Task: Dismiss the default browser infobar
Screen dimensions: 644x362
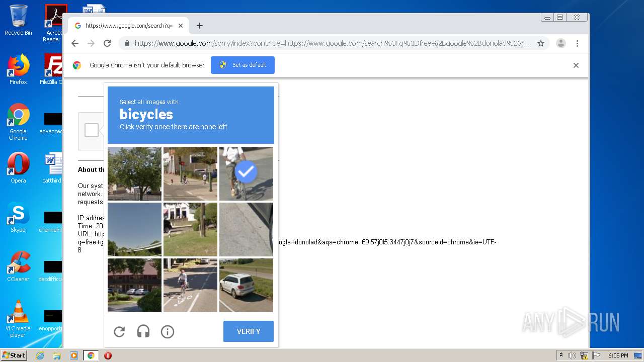Action: (x=576, y=65)
